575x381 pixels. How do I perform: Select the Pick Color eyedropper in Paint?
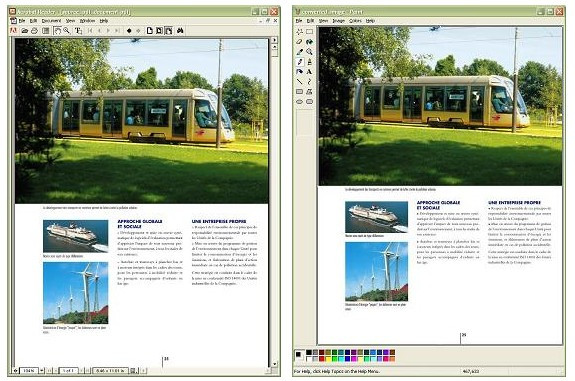(300, 52)
